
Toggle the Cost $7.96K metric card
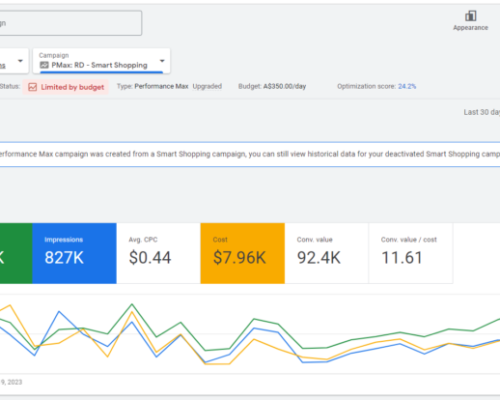tap(243, 253)
